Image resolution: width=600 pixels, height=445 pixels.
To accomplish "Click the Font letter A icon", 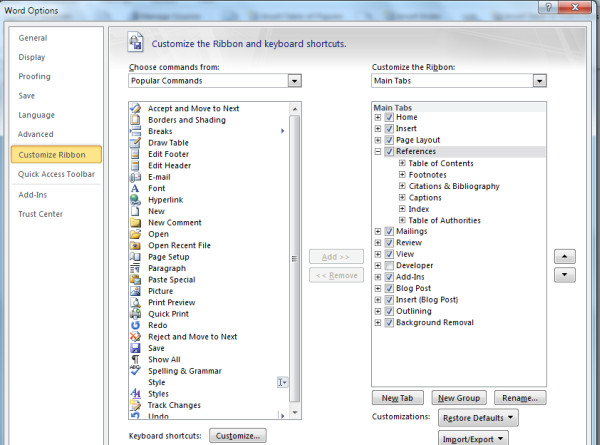I will click(x=135, y=188).
